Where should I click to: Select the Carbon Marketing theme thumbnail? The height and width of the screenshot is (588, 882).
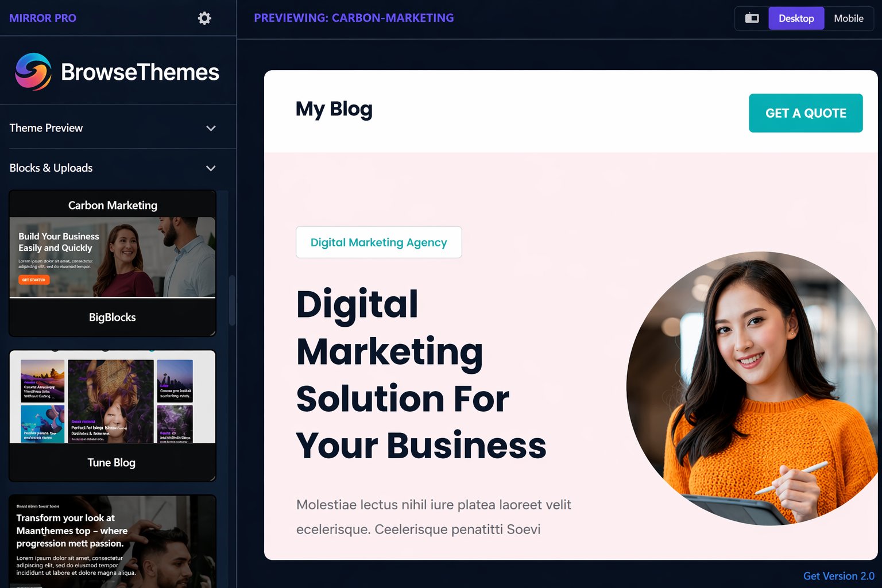(113, 257)
